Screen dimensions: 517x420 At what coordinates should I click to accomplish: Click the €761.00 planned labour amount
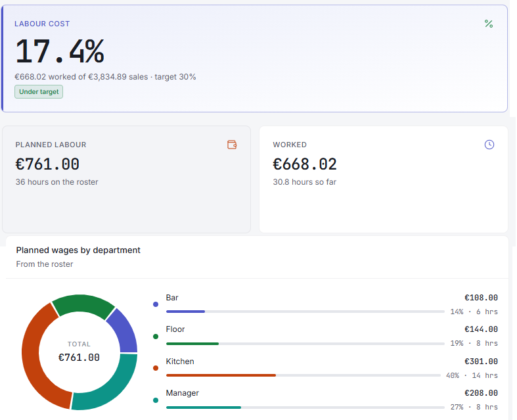47,164
